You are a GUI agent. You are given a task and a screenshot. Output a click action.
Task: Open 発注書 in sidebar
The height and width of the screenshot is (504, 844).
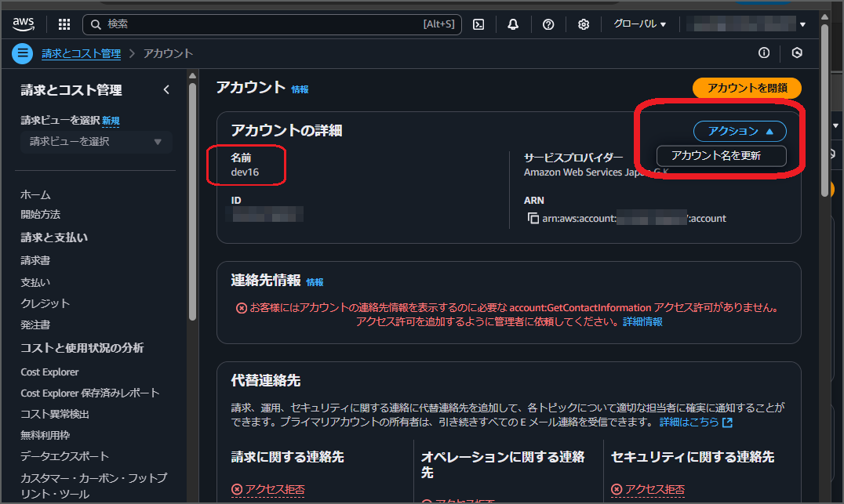(35, 325)
